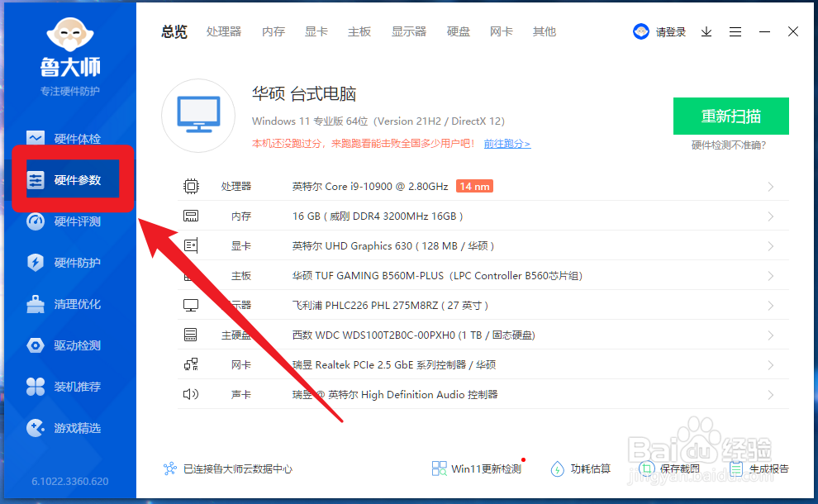
Task: Click 生成报告 document icon
Action: pos(736,468)
